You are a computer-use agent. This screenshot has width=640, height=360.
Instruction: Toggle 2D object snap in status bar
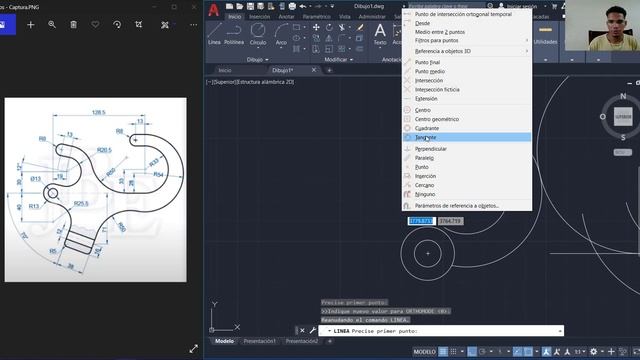(528, 351)
